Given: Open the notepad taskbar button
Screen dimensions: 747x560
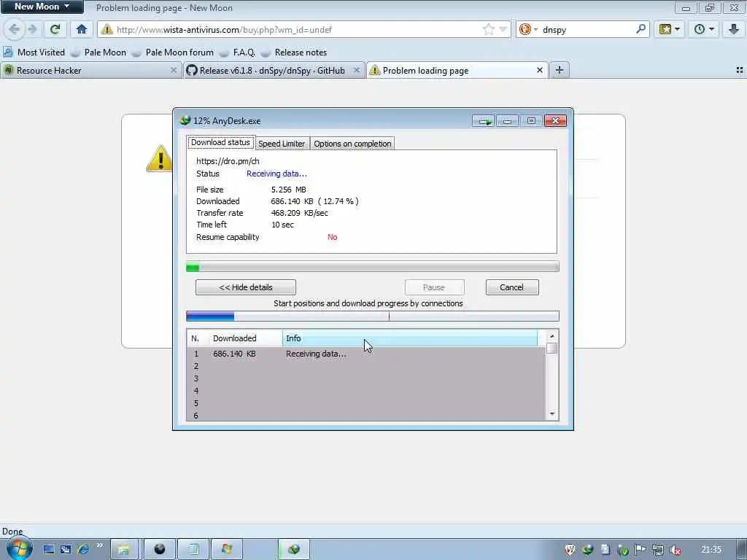Looking at the screenshot, I should tap(194, 549).
